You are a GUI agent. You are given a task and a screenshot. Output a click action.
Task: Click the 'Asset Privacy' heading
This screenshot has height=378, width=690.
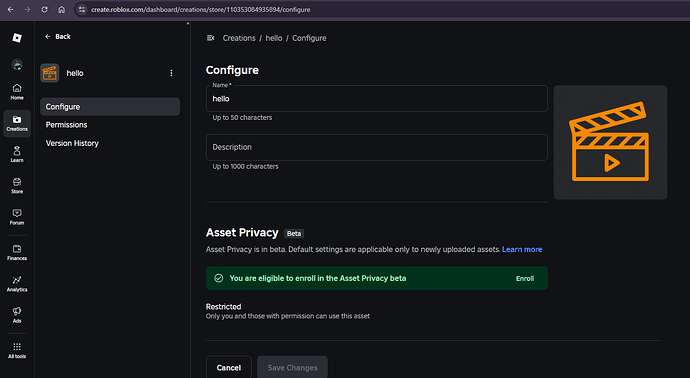point(242,232)
